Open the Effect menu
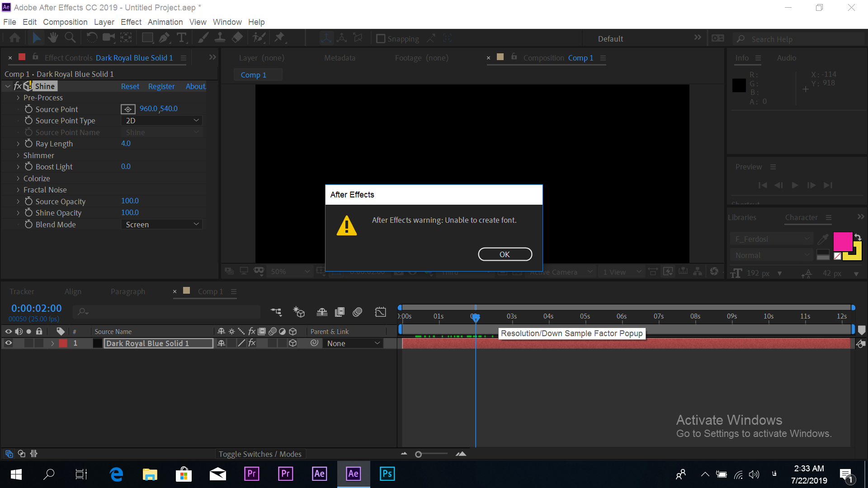The height and width of the screenshot is (488, 868). click(x=130, y=22)
